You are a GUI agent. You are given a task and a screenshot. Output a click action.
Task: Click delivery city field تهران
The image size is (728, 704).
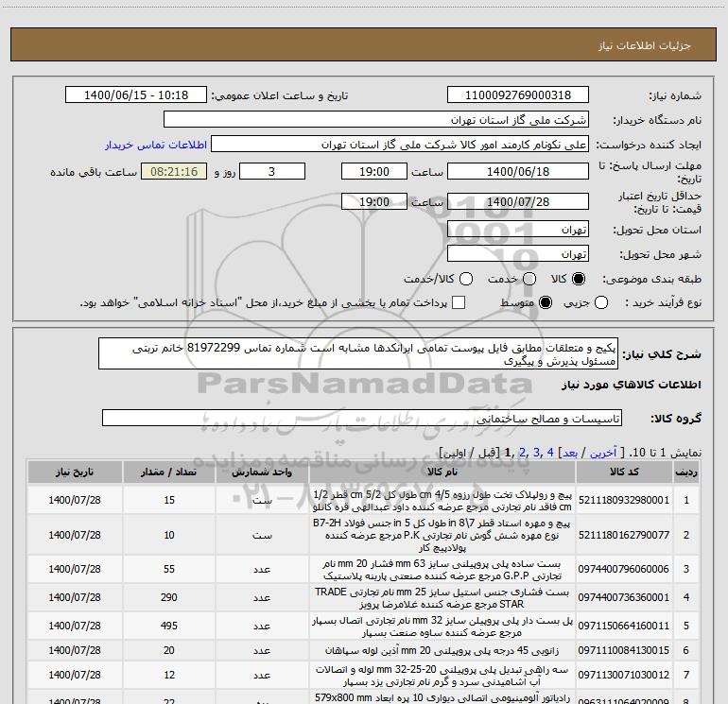[x=518, y=254]
